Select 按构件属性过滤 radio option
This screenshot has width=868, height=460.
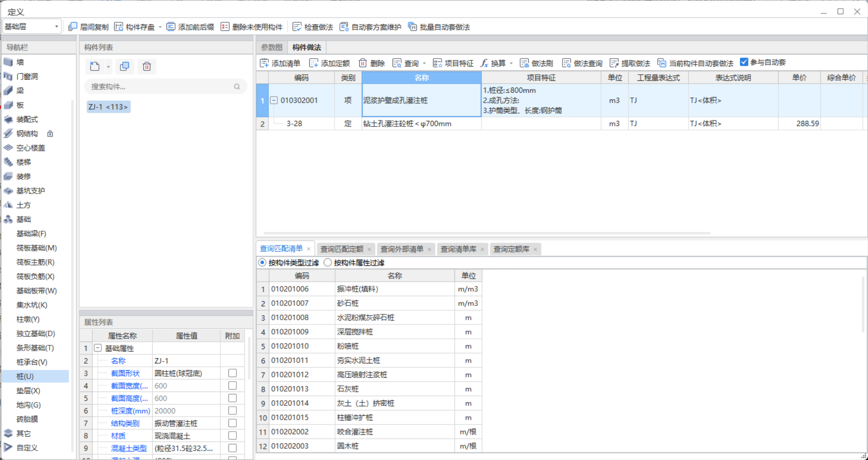click(x=327, y=263)
